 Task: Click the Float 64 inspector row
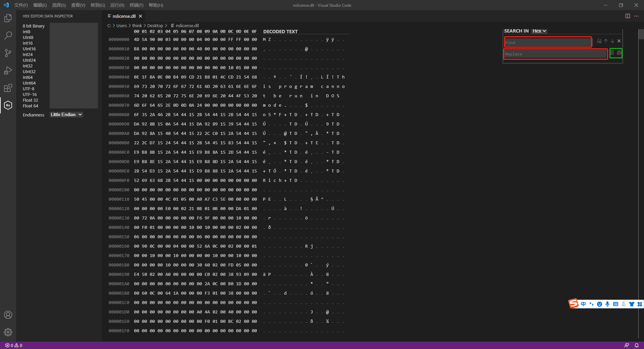click(x=31, y=106)
